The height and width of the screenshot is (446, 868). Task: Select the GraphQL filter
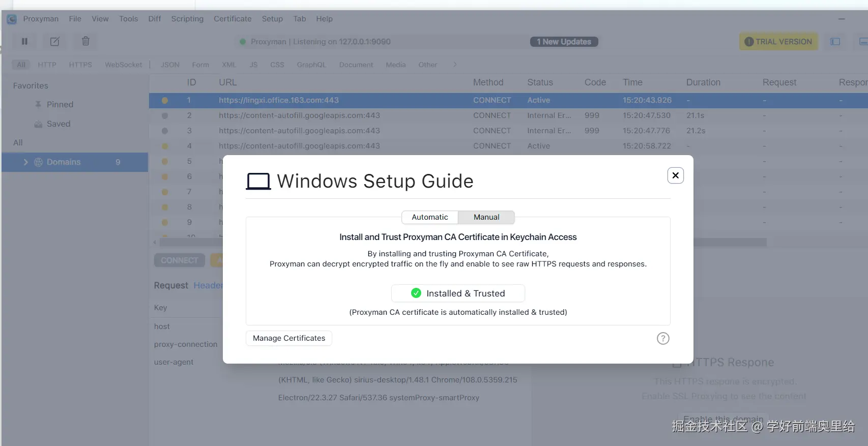pos(311,65)
